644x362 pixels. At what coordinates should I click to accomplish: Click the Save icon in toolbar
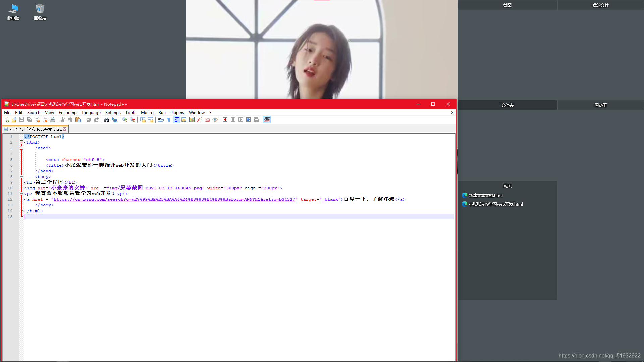pos(21,119)
